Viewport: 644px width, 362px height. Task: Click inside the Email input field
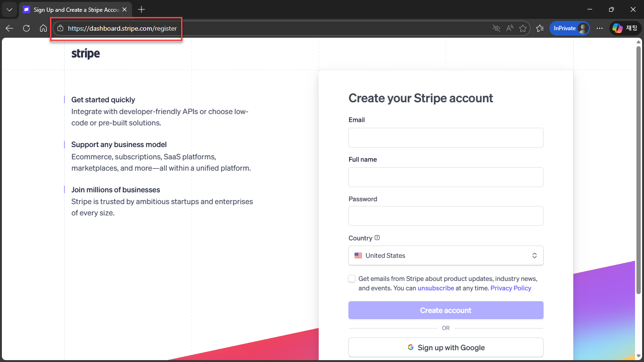pyautogui.click(x=446, y=137)
